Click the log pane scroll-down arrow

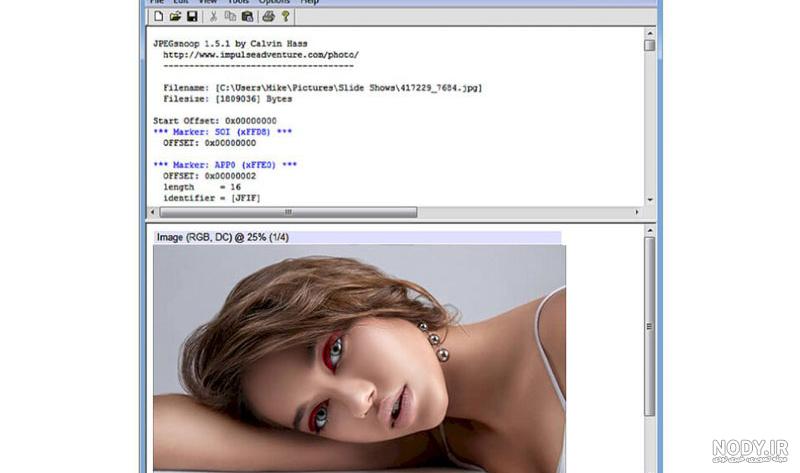click(649, 200)
